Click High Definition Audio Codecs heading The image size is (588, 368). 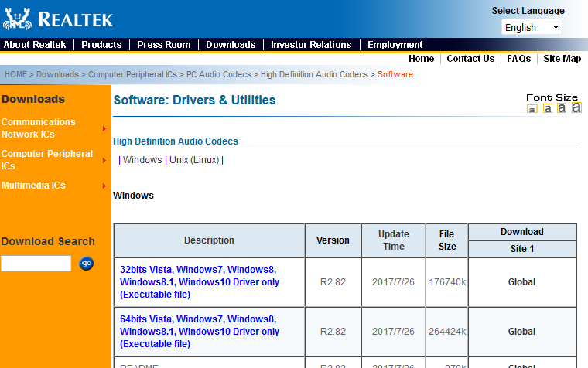point(176,141)
